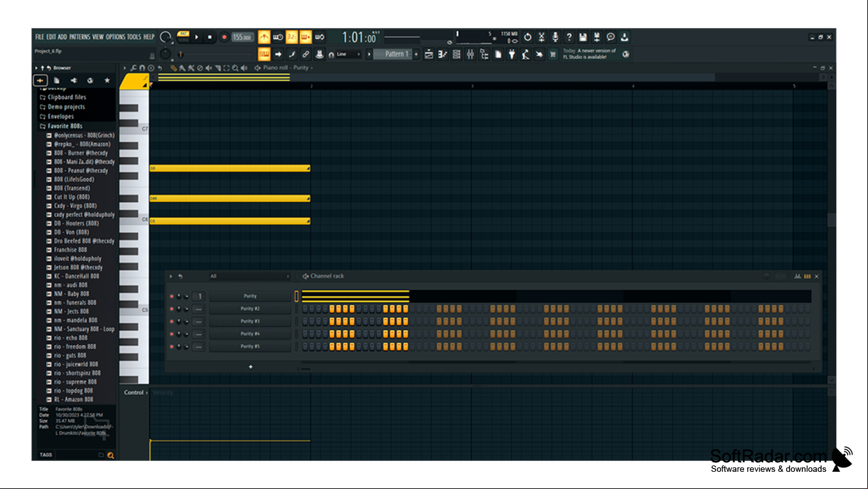Screen dimensions: 868x489
Task: Click the red record button
Action: point(224,38)
